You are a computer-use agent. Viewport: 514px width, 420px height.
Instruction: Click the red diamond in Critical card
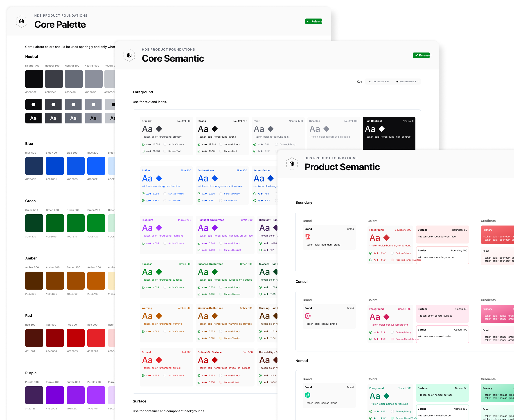point(159,360)
